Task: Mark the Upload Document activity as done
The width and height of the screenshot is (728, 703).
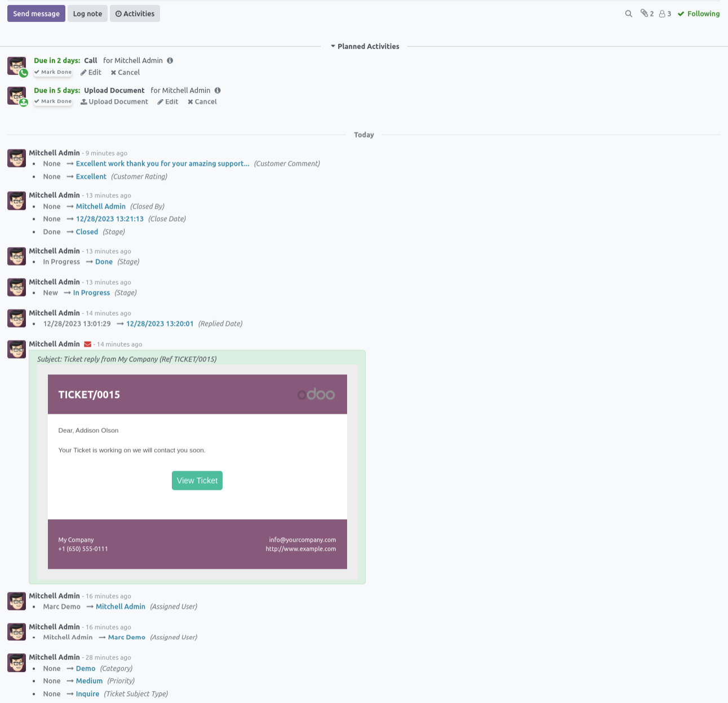Action: click(x=53, y=101)
